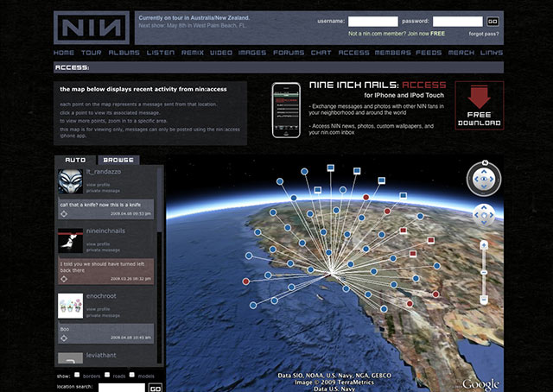Visit the FORUMS page
Viewport: 553px width, 392px height.
click(289, 53)
